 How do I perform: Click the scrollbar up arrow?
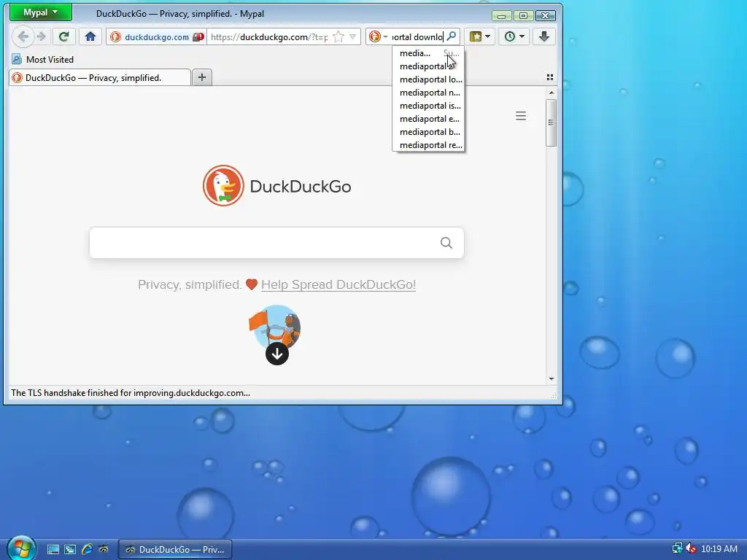pos(551,93)
